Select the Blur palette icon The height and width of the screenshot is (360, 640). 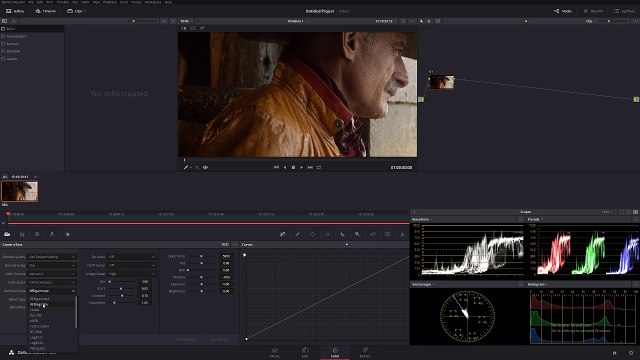point(342,234)
